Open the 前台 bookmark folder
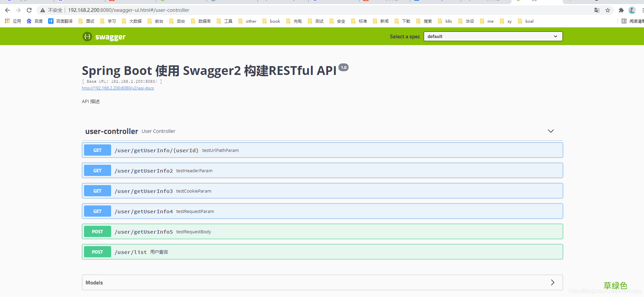 click(155, 21)
